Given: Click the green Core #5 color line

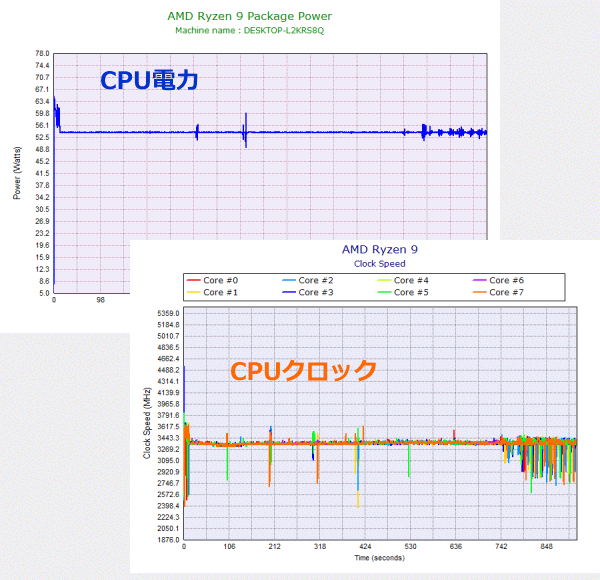Looking at the screenshot, I should coord(384,292).
